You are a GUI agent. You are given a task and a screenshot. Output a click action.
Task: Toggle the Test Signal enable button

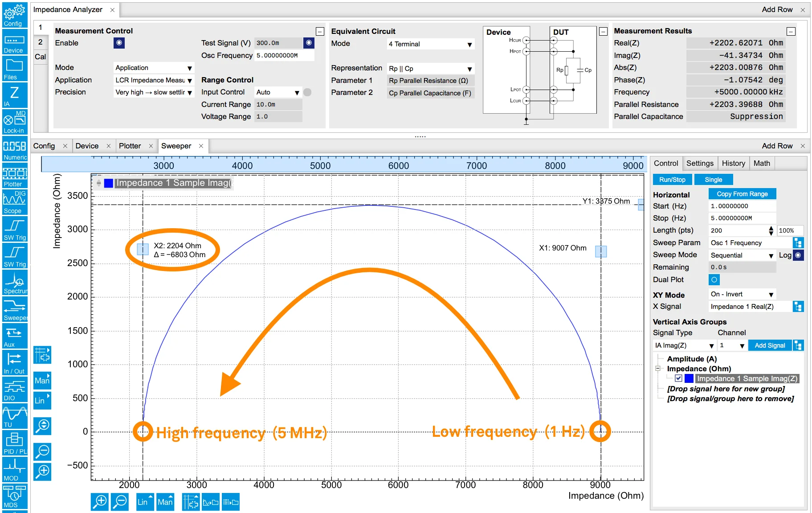pos(309,43)
